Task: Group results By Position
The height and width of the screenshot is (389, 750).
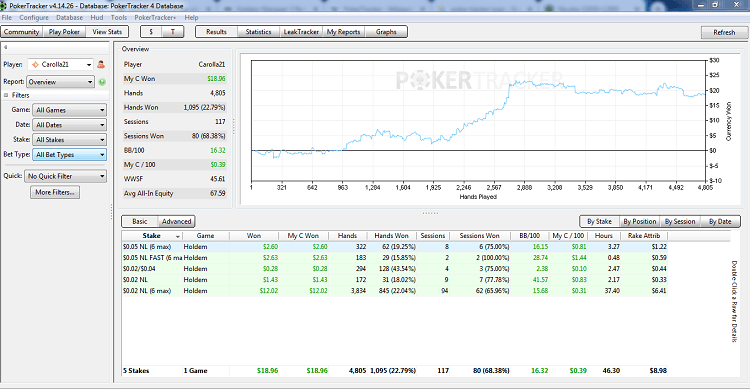Action: click(640, 221)
